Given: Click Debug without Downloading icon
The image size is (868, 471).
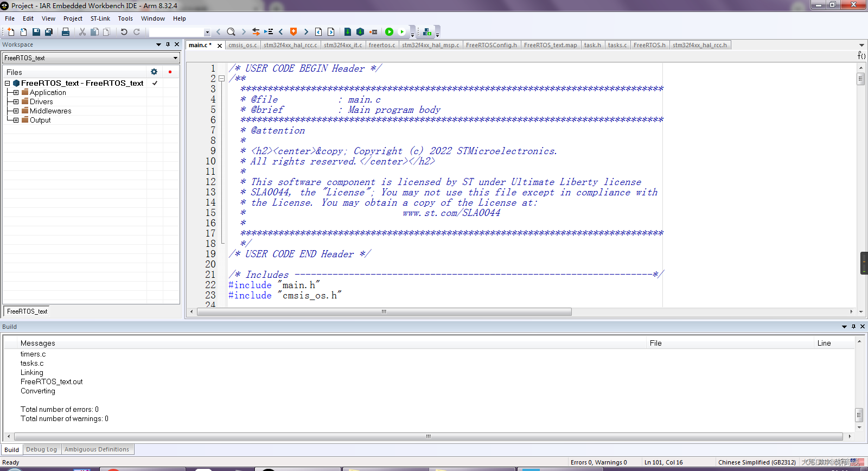Looking at the screenshot, I should click(402, 32).
